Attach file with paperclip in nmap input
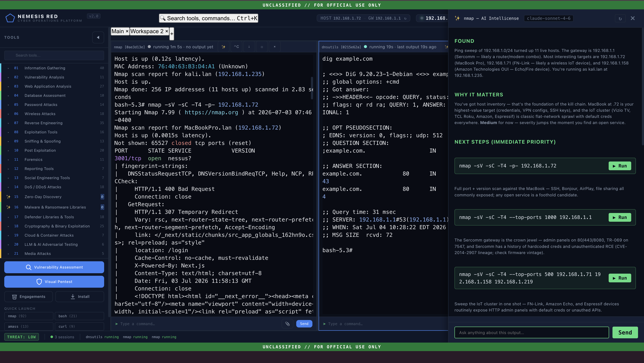Viewport: 644px width, 363px height. pos(287,324)
